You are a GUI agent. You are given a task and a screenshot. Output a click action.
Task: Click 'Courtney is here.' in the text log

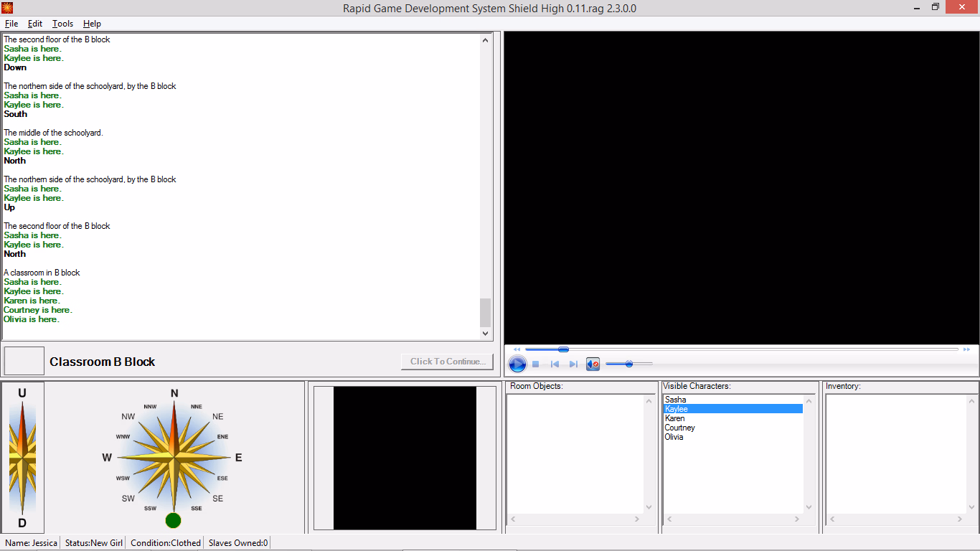coord(38,310)
